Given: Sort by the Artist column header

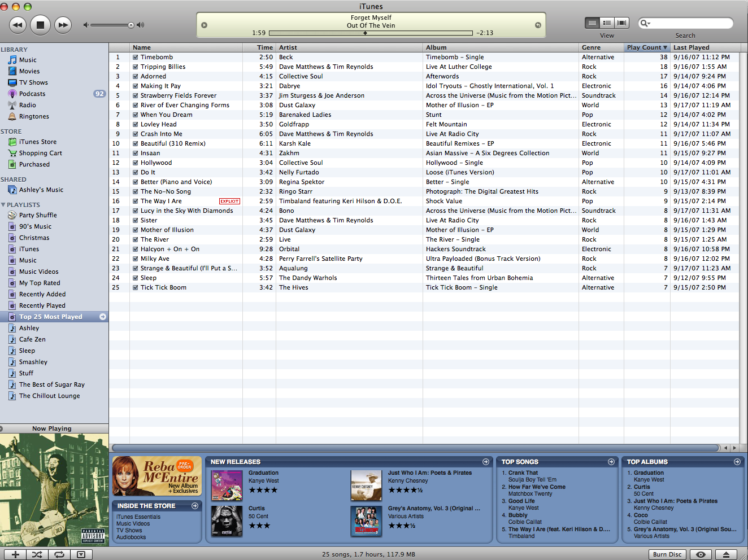Looking at the screenshot, I should [349, 47].
